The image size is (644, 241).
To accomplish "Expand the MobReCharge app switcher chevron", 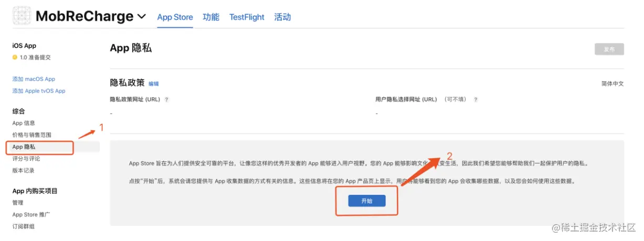I will point(142,17).
